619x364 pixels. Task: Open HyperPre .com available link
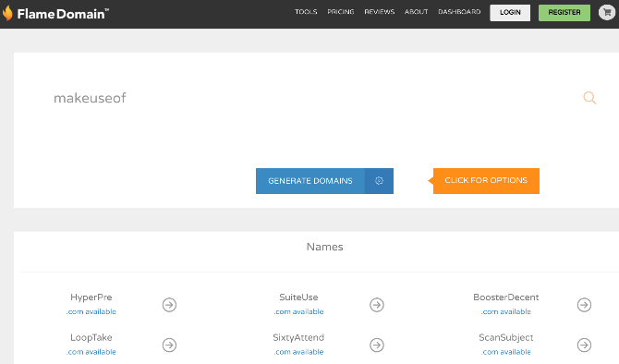(x=91, y=311)
